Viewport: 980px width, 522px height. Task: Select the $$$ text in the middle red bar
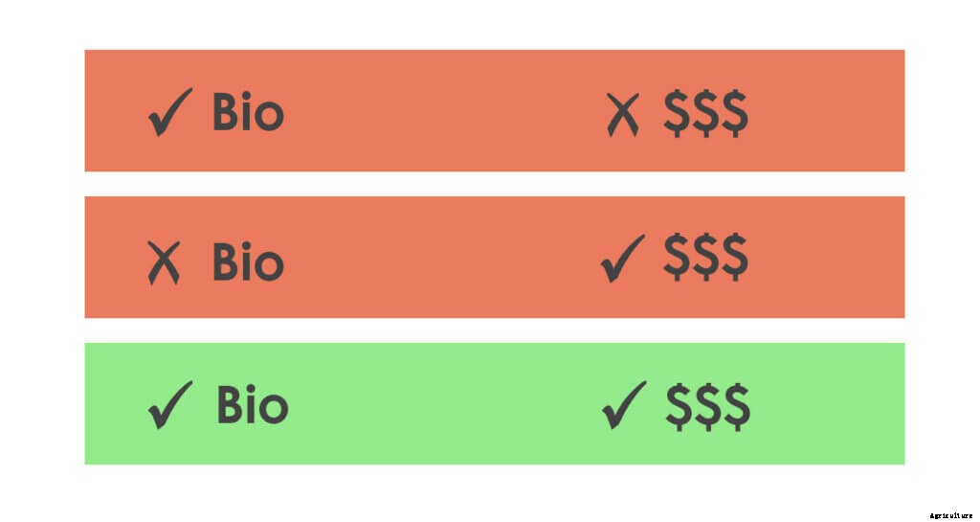(x=705, y=259)
